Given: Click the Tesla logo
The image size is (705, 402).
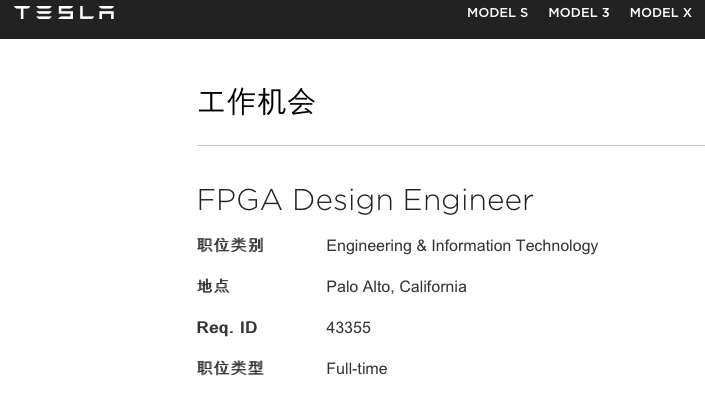Looking at the screenshot, I should 64,13.
